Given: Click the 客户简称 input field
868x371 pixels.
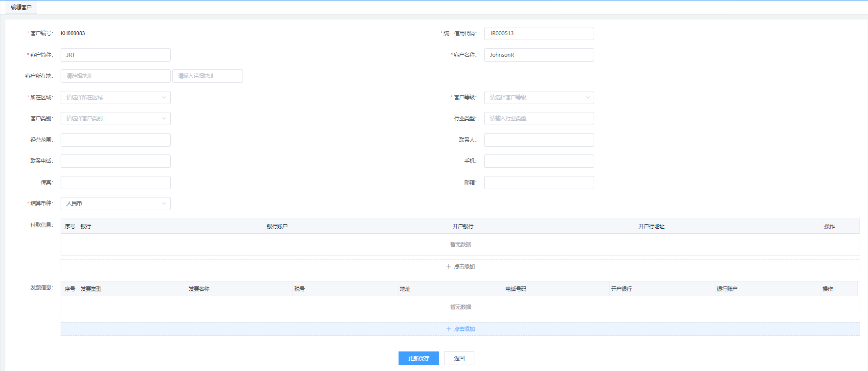Looking at the screenshot, I should 115,55.
